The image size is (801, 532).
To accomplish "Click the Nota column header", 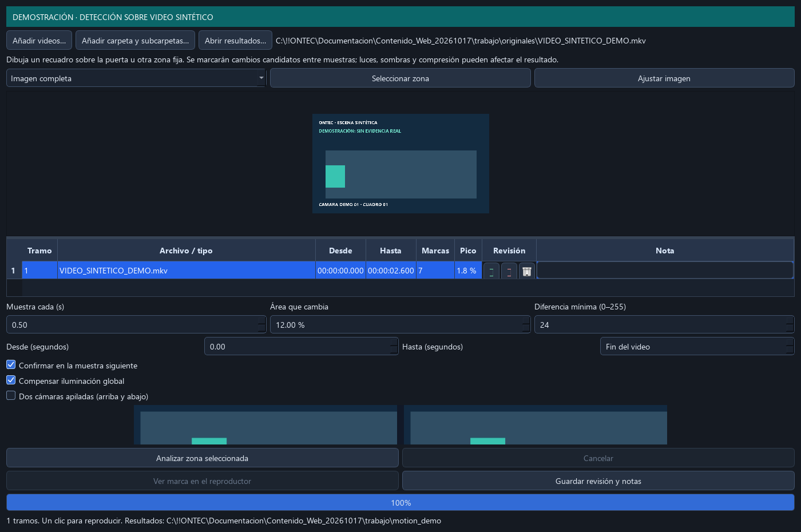I will (x=665, y=251).
